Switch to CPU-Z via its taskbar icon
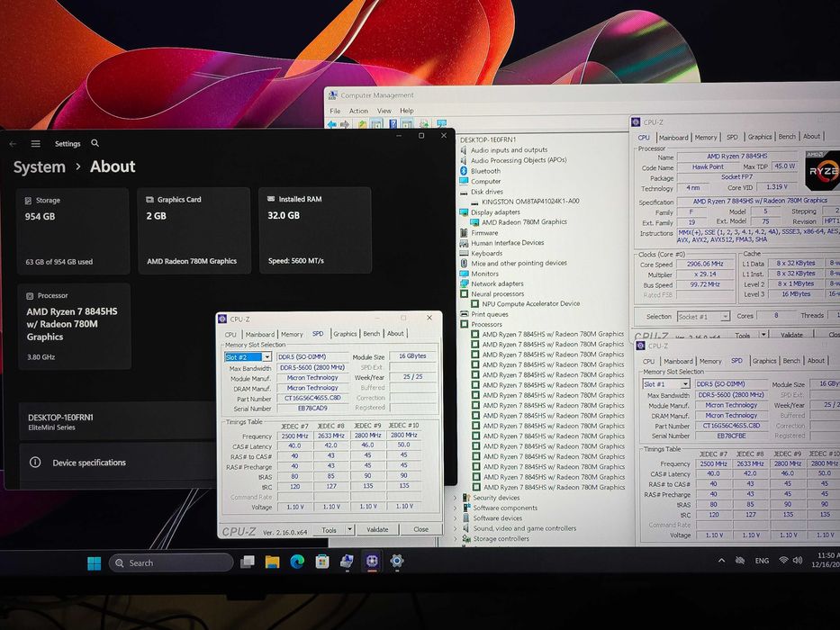This screenshot has width=840, height=630. tap(372, 562)
